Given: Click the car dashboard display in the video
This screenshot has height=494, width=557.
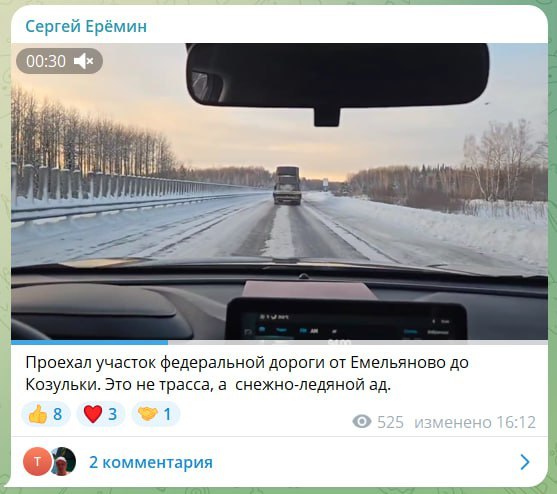Looking at the screenshot, I should coord(346,319).
